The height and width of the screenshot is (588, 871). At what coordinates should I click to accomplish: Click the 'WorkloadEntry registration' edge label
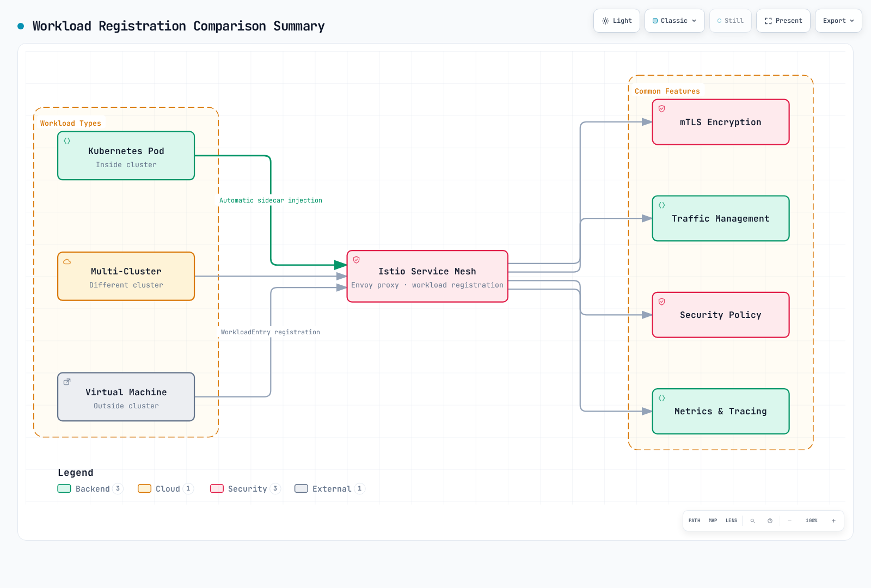[x=271, y=332]
